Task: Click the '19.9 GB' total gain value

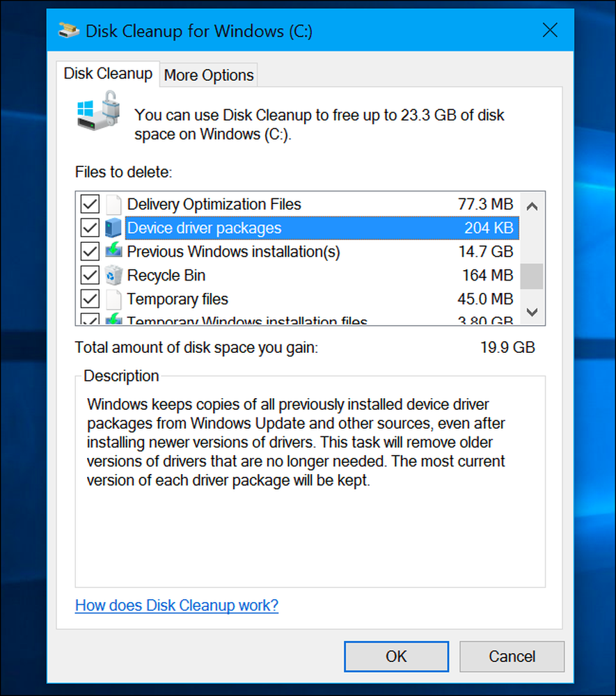Action: coord(507,347)
